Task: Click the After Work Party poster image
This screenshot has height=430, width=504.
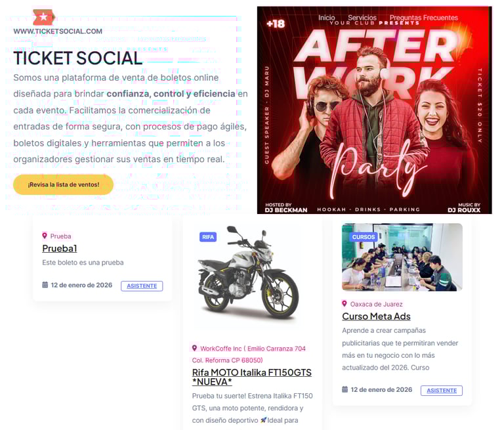Action: [x=375, y=110]
